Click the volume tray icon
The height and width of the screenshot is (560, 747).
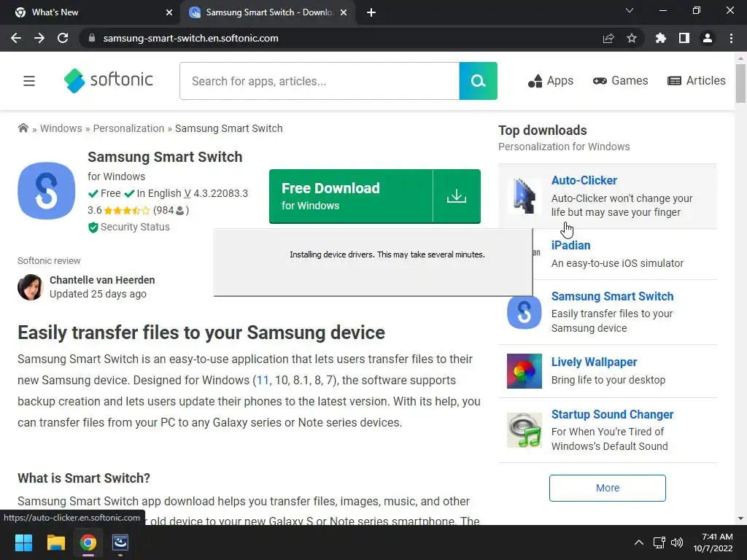(x=676, y=542)
